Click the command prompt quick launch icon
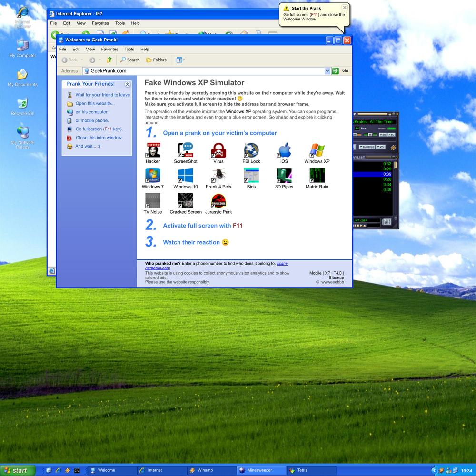The image size is (476, 476). (x=77, y=471)
